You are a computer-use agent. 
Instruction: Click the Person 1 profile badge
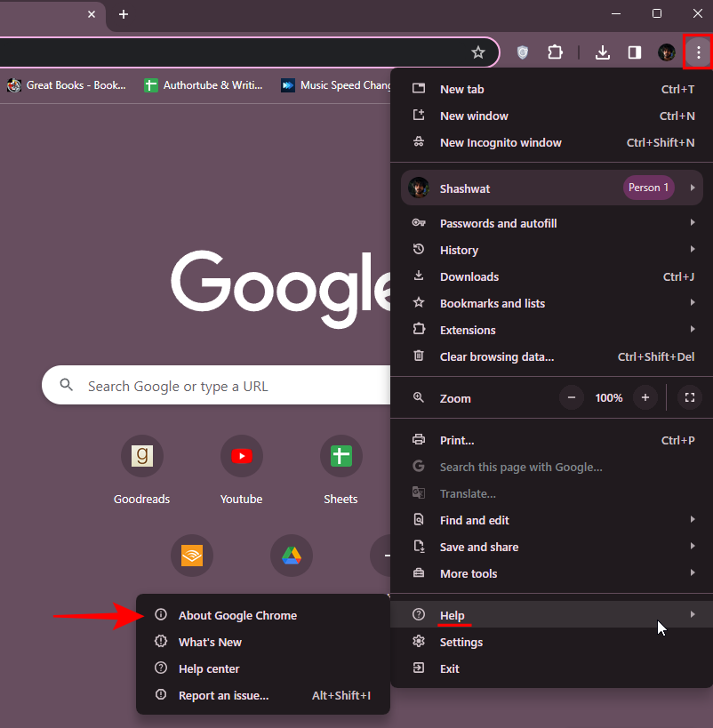point(648,188)
